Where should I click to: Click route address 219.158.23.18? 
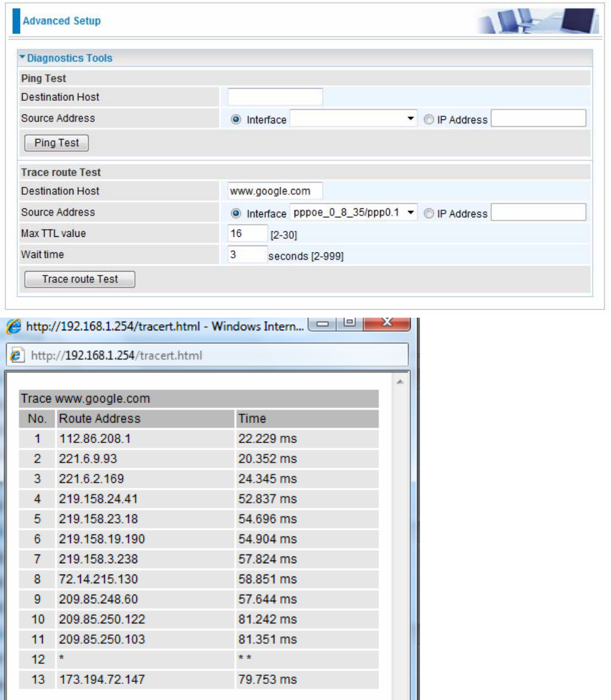pyautogui.click(x=98, y=518)
